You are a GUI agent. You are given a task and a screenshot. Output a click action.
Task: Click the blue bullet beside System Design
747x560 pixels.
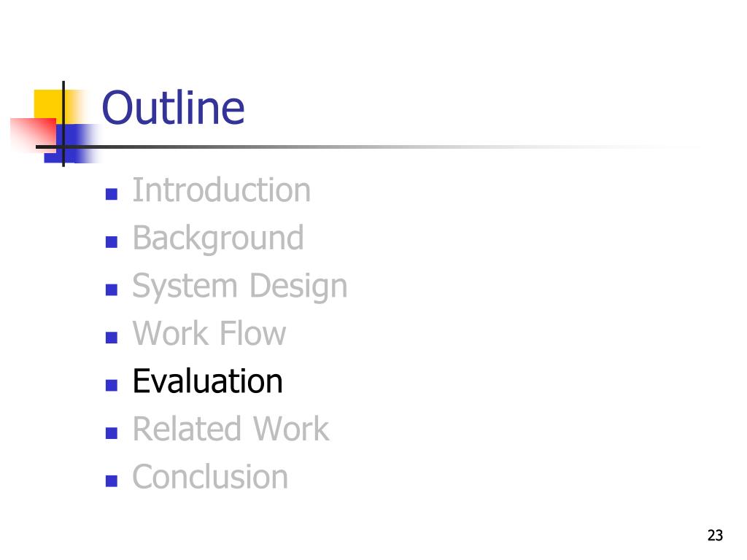(x=112, y=289)
